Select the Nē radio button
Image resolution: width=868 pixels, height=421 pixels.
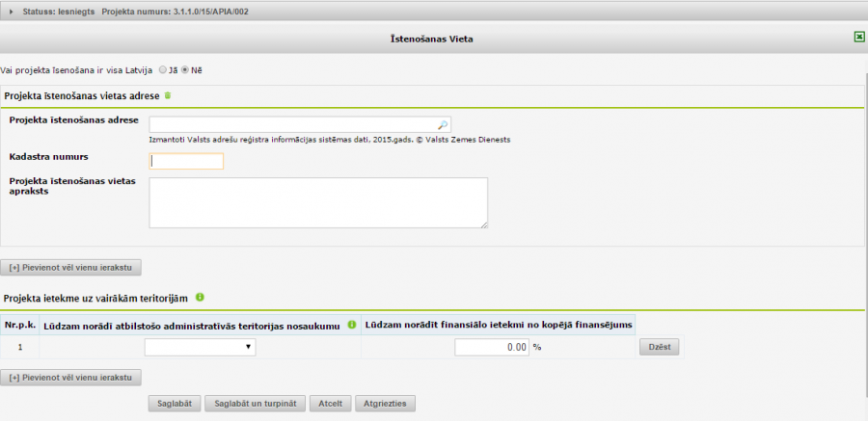click(185, 70)
